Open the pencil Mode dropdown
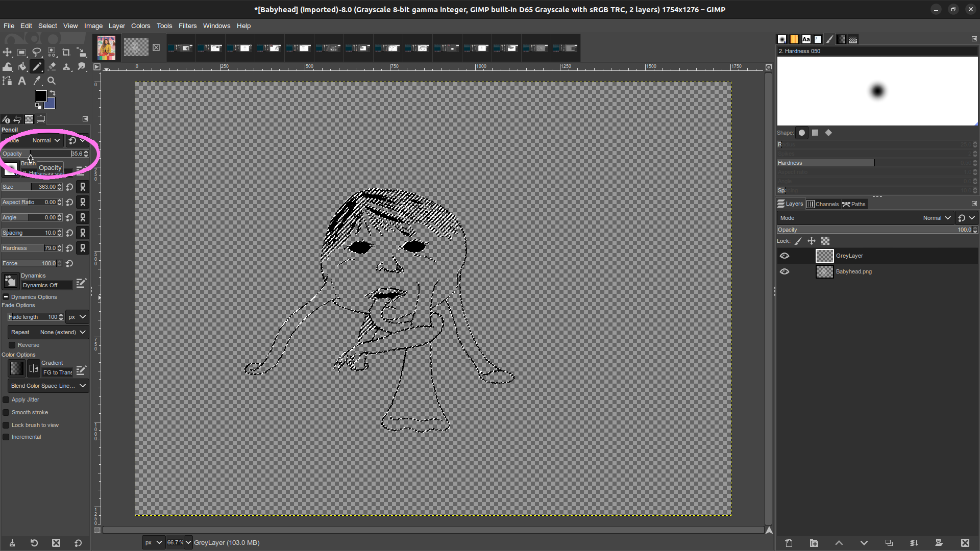The image size is (980, 551). 45,140
